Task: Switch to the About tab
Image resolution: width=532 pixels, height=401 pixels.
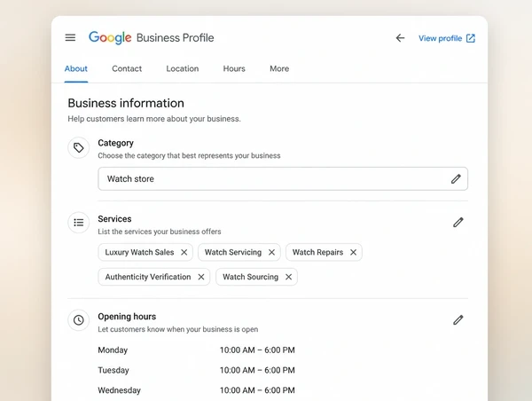Action: coord(76,68)
